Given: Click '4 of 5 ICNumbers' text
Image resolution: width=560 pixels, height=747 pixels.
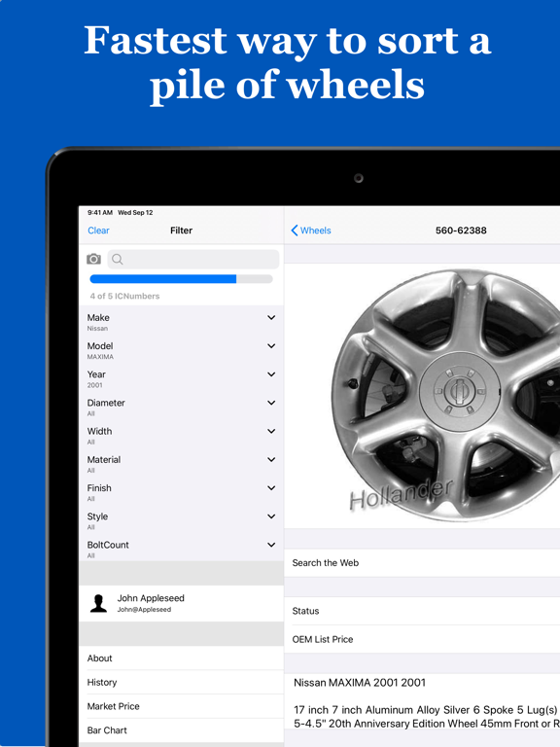Looking at the screenshot, I should [x=124, y=296].
